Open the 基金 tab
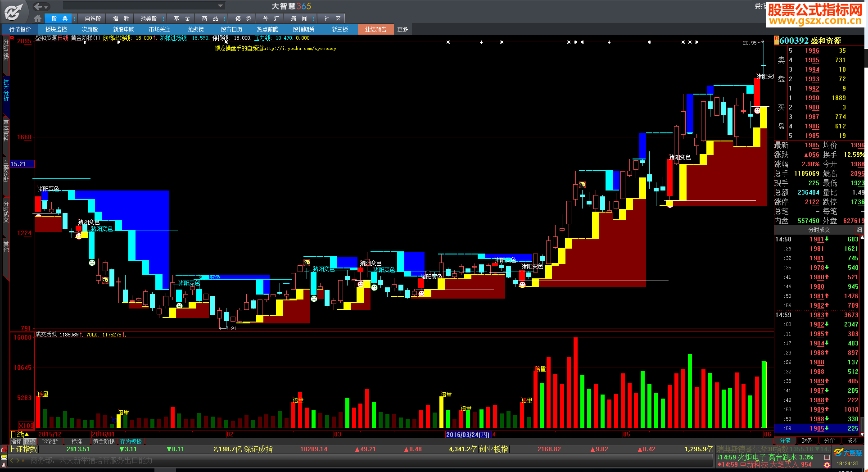 coord(182,18)
